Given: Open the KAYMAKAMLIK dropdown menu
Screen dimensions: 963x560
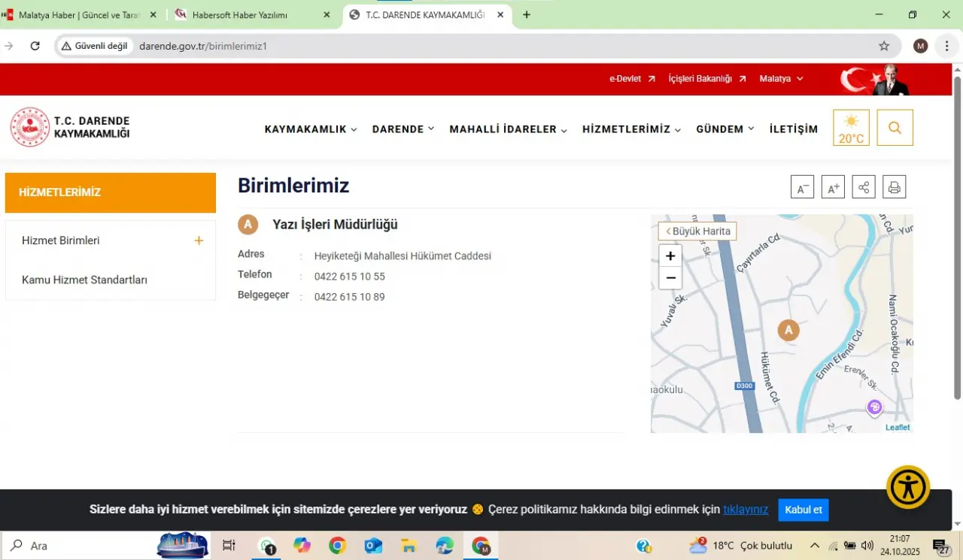Looking at the screenshot, I should [310, 129].
